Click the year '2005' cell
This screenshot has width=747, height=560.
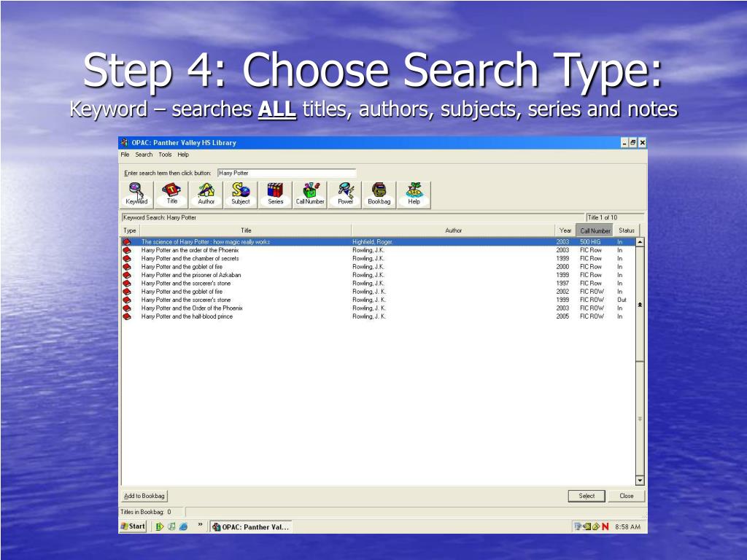(x=562, y=316)
